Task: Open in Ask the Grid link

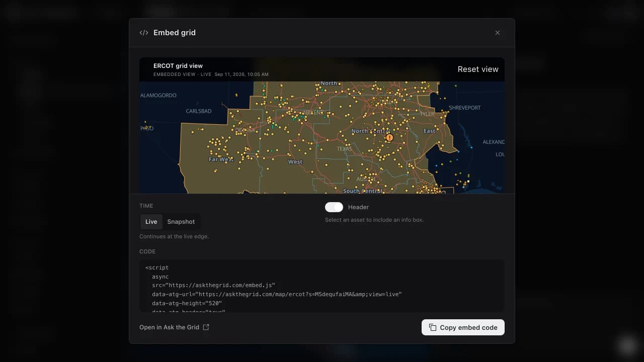Action: click(175, 327)
